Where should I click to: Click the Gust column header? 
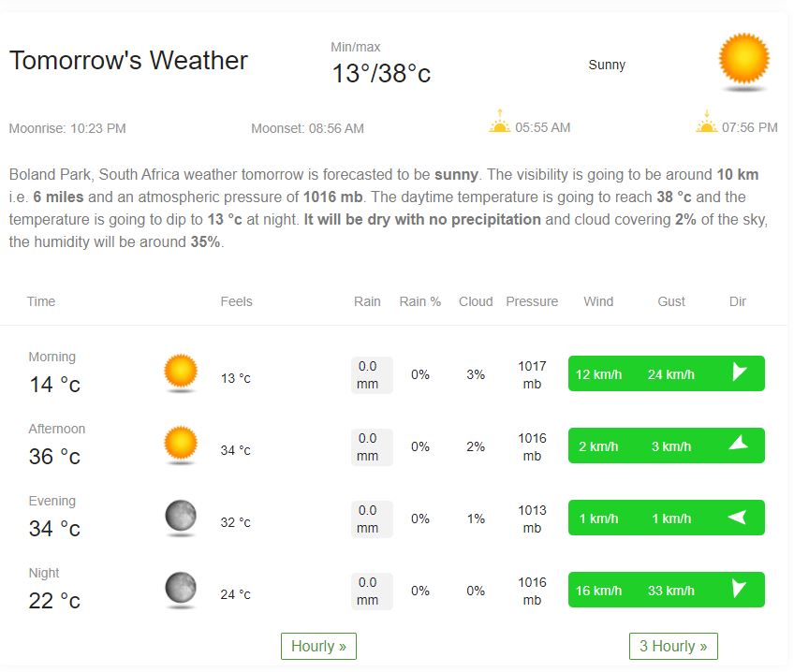click(x=671, y=301)
